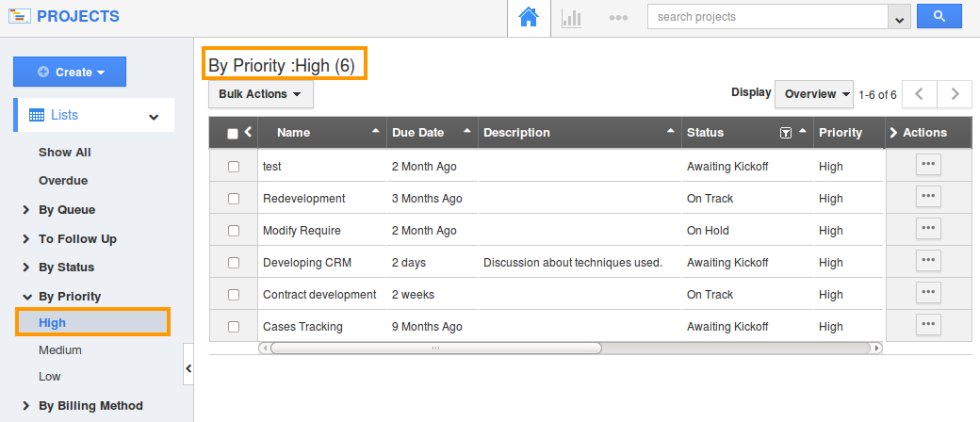Click the Priority column header
Image resolution: width=980 pixels, height=422 pixels.
pyautogui.click(x=840, y=133)
